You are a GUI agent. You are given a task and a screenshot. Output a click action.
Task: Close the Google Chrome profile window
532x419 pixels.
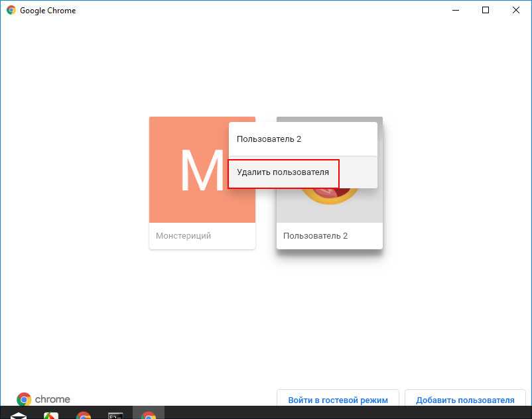pyautogui.click(x=516, y=11)
